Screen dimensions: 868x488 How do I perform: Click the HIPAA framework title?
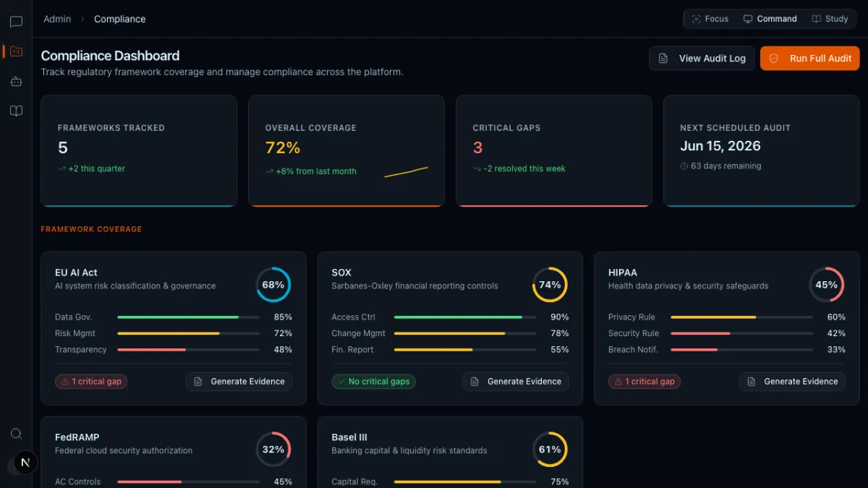tap(623, 273)
